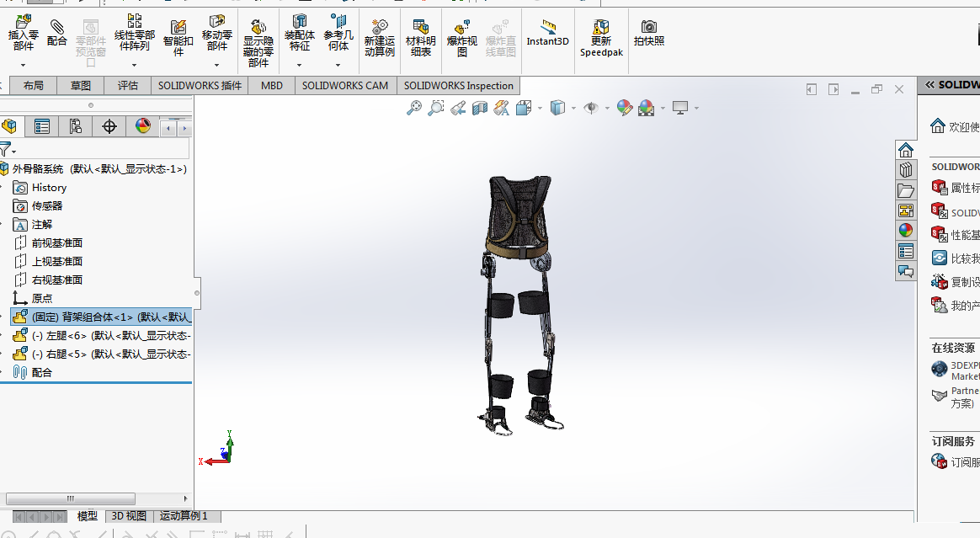Viewport: 980px width, 538px height.
Task: Open dropdown under 插入零部件
Action: (x=23, y=65)
